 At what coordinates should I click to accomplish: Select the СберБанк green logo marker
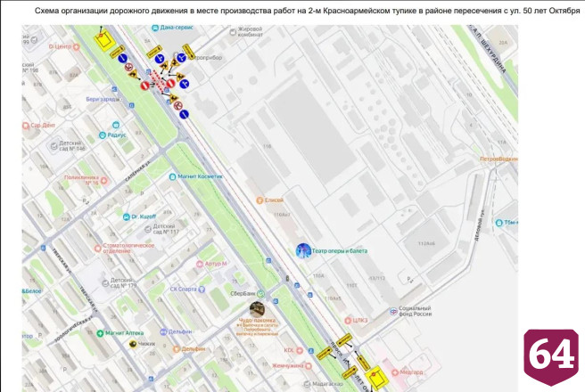(x=261, y=294)
